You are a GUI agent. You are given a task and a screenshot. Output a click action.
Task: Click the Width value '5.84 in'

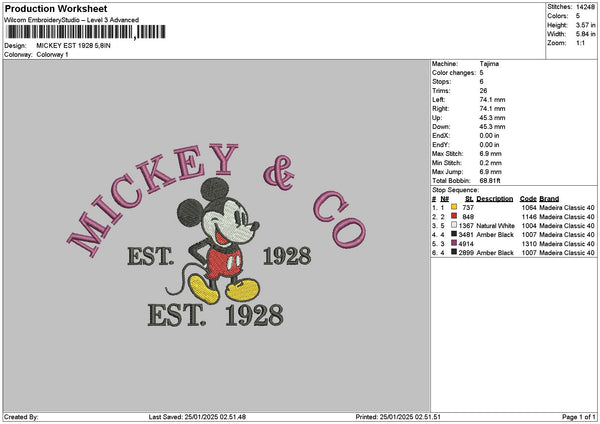(x=585, y=34)
